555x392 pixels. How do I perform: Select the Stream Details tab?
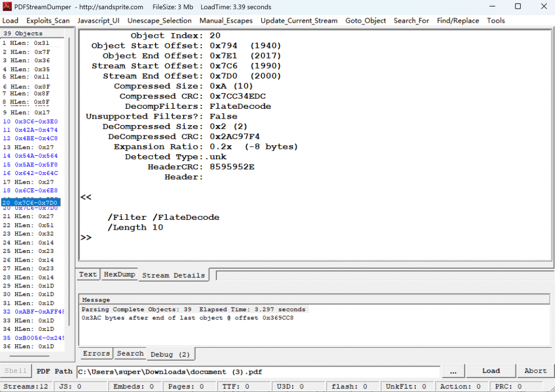tap(173, 275)
